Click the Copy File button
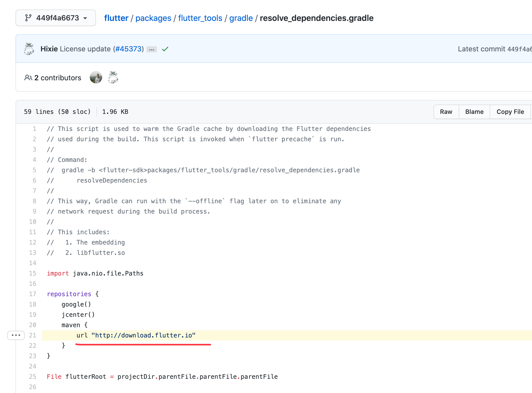This screenshot has height=393, width=532. click(x=510, y=112)
